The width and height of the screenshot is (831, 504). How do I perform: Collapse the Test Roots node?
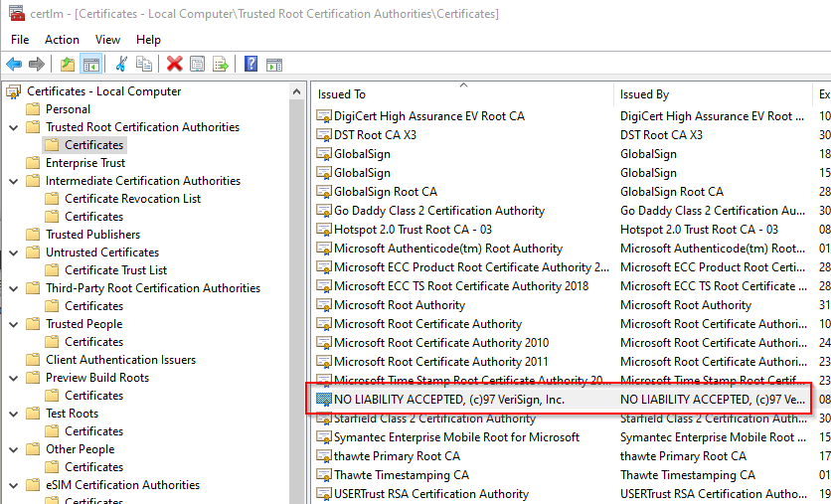point(14,414)
